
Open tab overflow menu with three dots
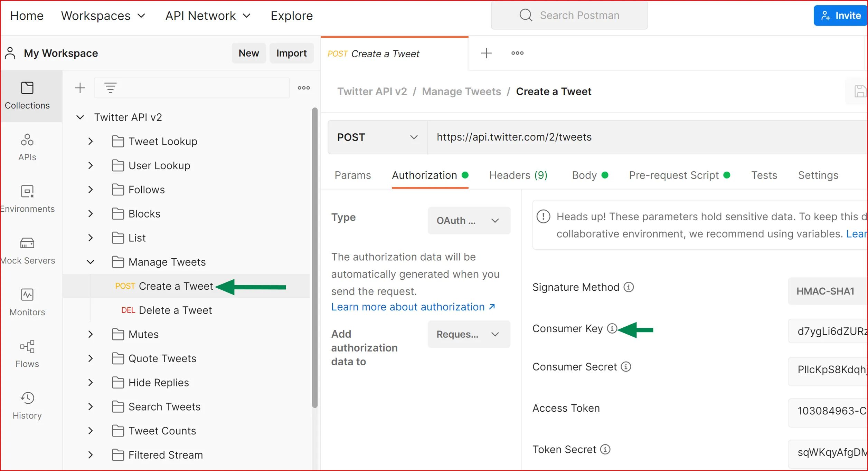pyautogui.click(x=517, y=53)
